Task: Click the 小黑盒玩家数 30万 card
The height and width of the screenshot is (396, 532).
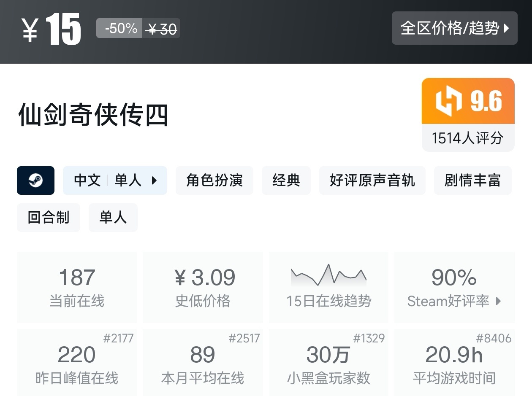Action: click(x=328, y=363)
